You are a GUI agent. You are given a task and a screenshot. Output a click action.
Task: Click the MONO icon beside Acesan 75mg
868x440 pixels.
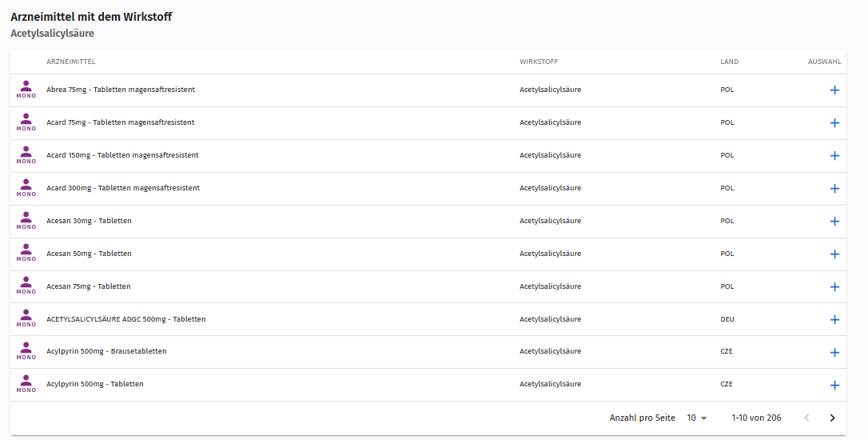[26, 286]
